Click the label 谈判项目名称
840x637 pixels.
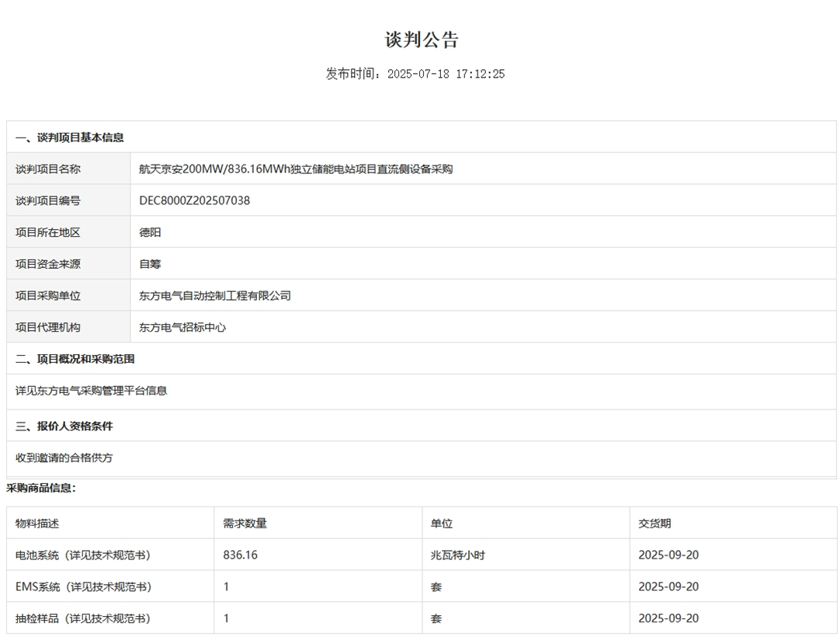47,169
